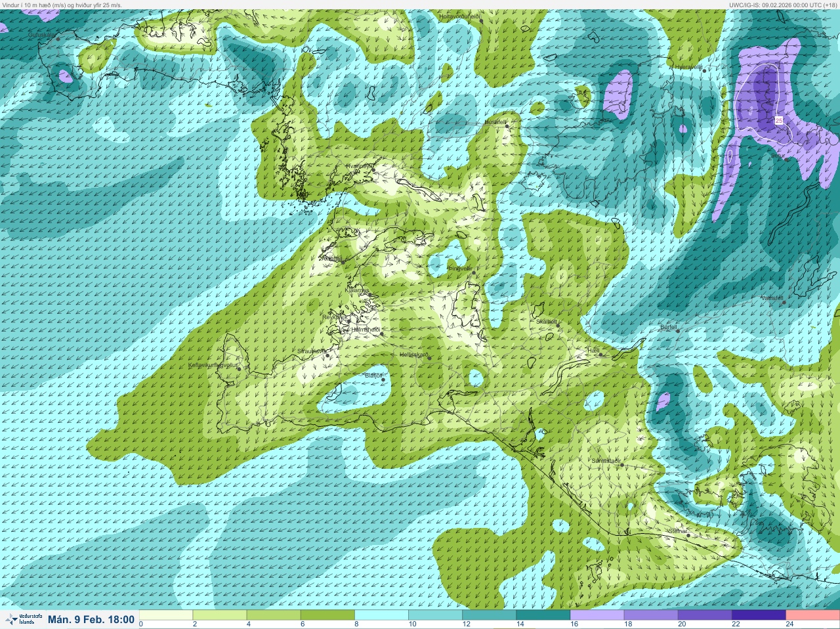Click the Keflavíkurflugvöllur station label
The image size is (840, 629).
click(211, 364)
